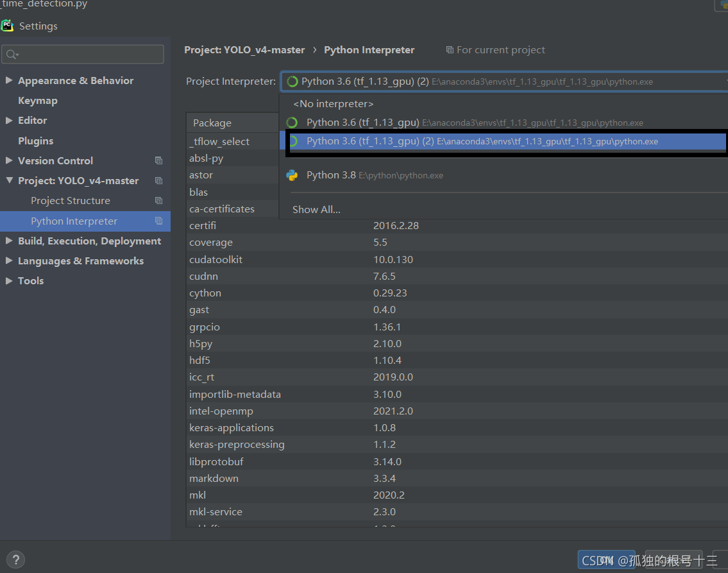The width and height of the screenshot is (728, 573).
Task: Collapse Project: YOLO_v4-master section
Action: click(9, 180)
